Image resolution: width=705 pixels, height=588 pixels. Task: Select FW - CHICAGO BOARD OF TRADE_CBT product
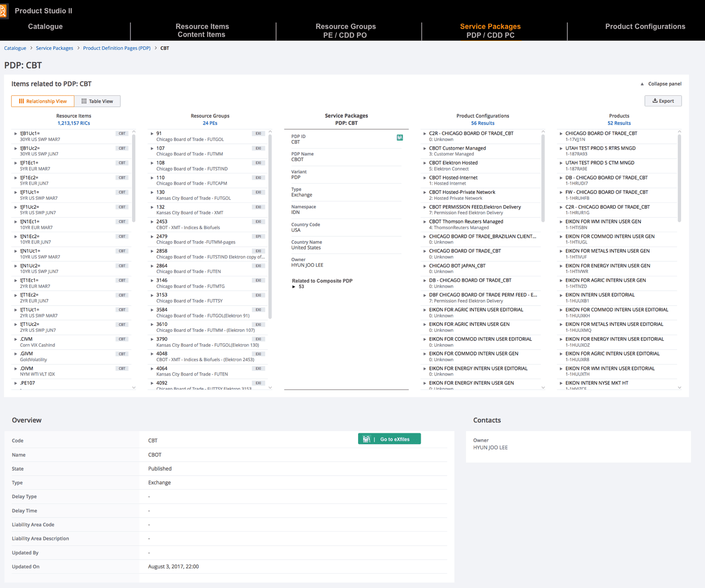pyautogui.click(x=617, y=195)
